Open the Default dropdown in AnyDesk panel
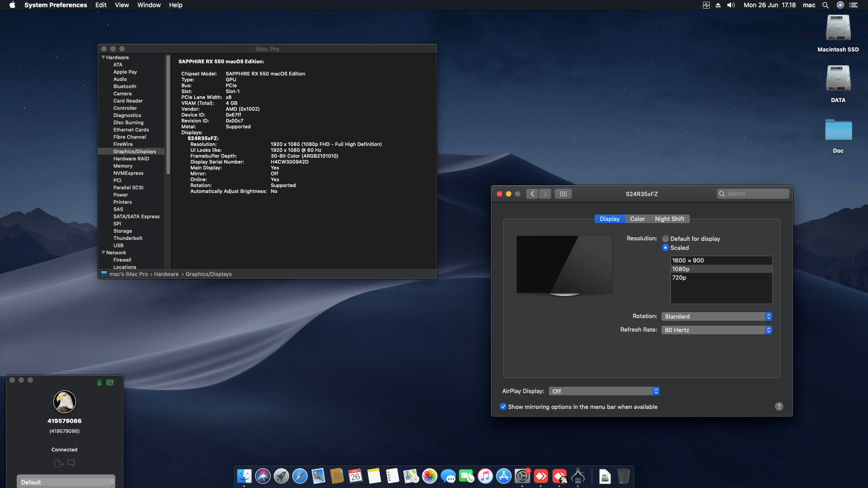The width and height of the screenshot is (868, 488). coord(66,482)
